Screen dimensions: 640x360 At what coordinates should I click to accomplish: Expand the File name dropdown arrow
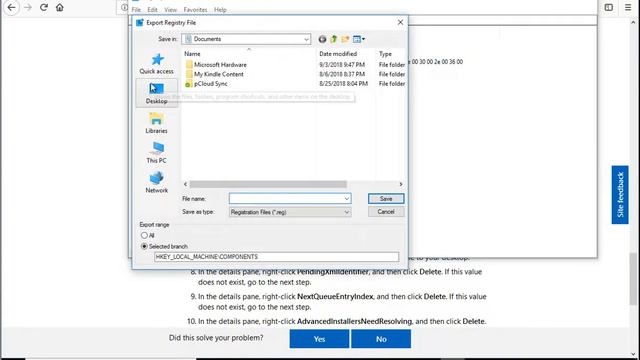coord(347,199)
